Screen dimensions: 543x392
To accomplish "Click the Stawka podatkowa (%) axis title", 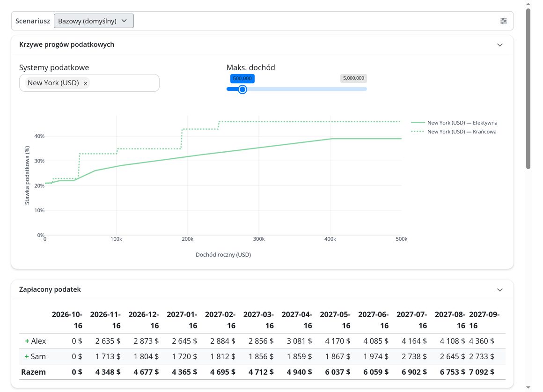I will pos(27,175).
